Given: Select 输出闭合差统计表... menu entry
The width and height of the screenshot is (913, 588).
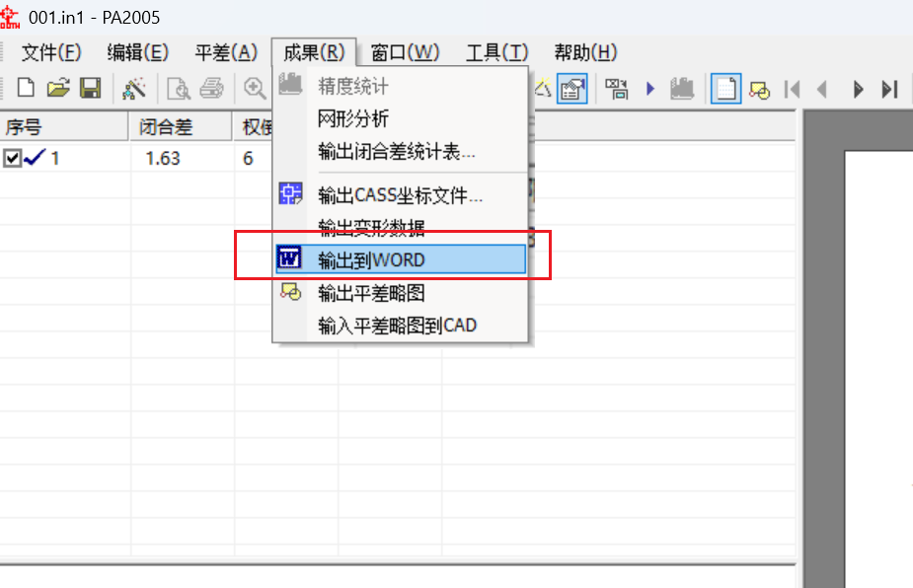Looking at the screenshot, I should point(401,151).
